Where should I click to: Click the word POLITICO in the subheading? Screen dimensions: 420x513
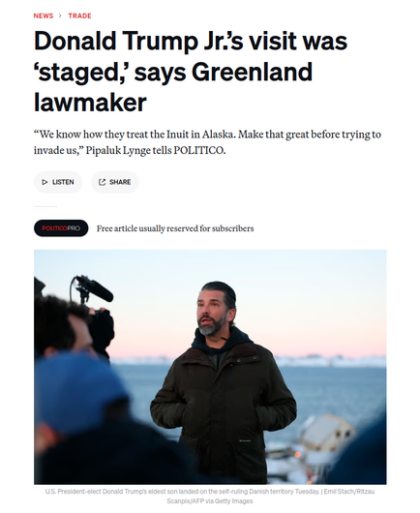click(x=199, y=150)
